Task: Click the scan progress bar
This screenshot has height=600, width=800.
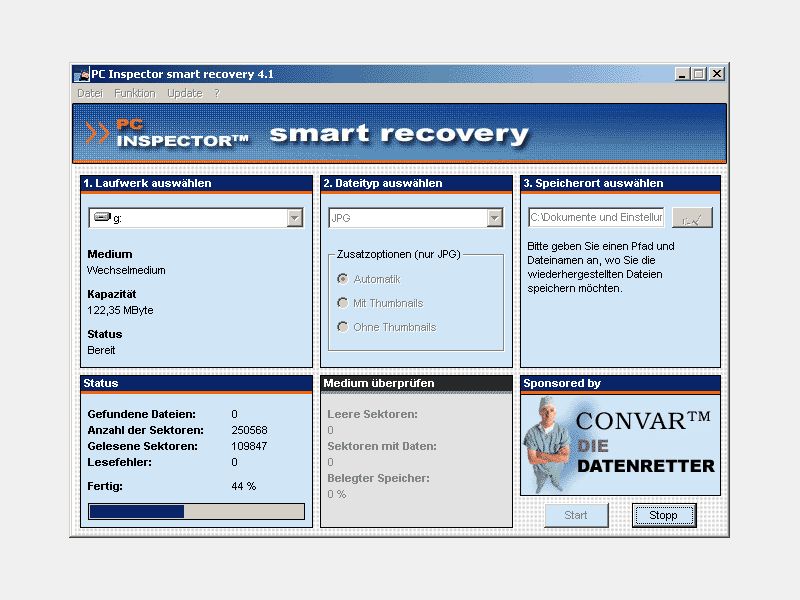Action: point(196,511)
